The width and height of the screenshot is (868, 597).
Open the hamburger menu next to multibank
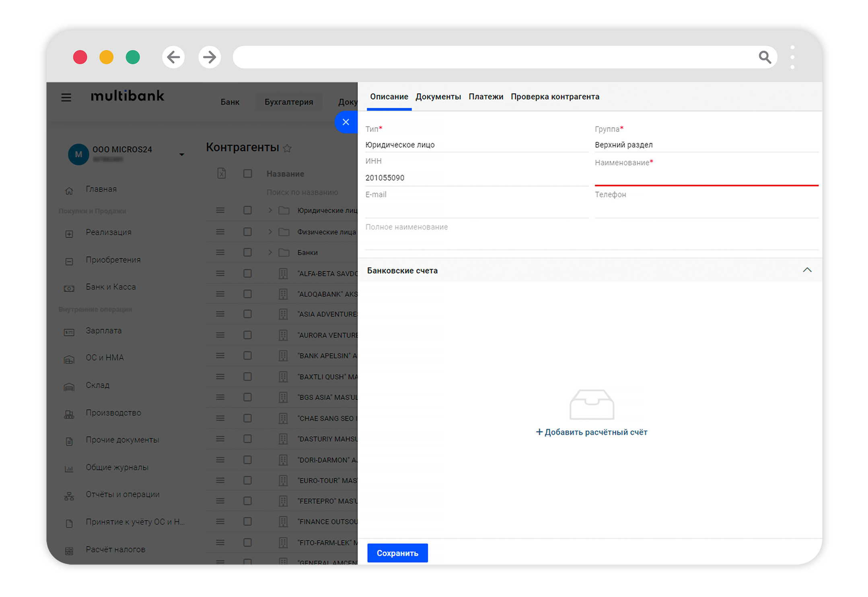click(66, 97)
